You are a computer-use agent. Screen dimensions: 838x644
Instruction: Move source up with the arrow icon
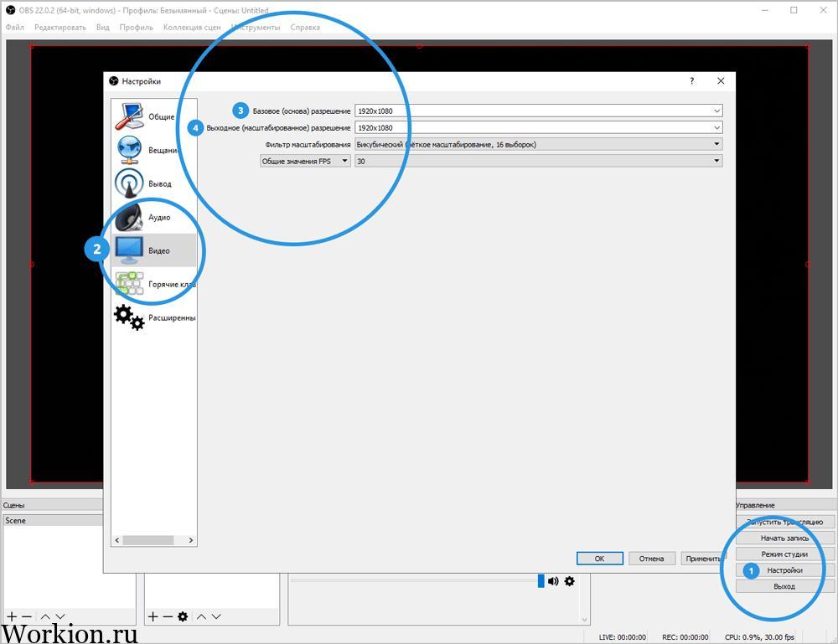click(201, 616)
